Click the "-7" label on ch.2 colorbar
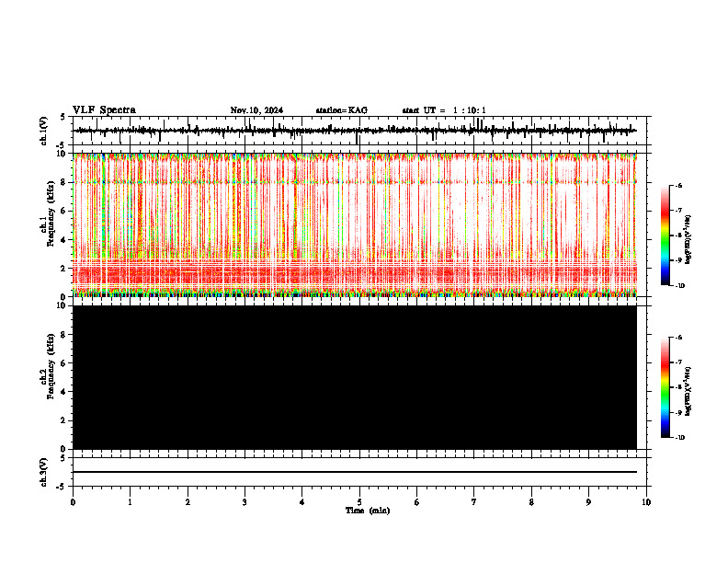Viewport: 728px width, 563px height. point(678,362)
